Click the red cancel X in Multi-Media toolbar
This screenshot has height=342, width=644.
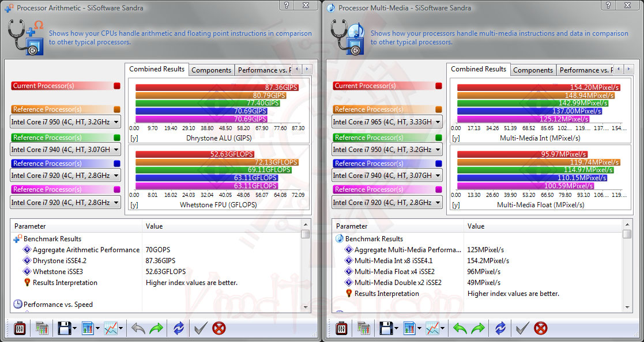(x=541, y=328)
